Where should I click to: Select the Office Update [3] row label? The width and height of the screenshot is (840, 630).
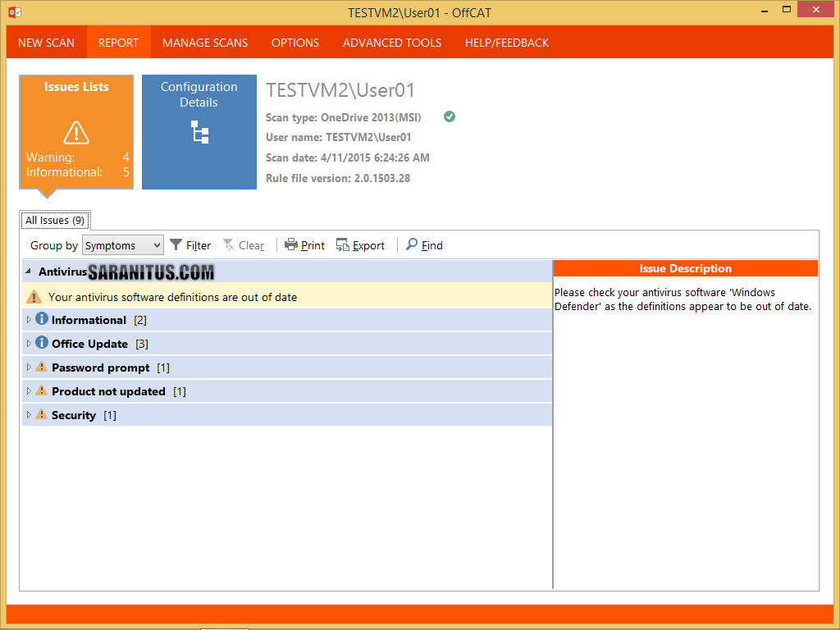point(99,344)
